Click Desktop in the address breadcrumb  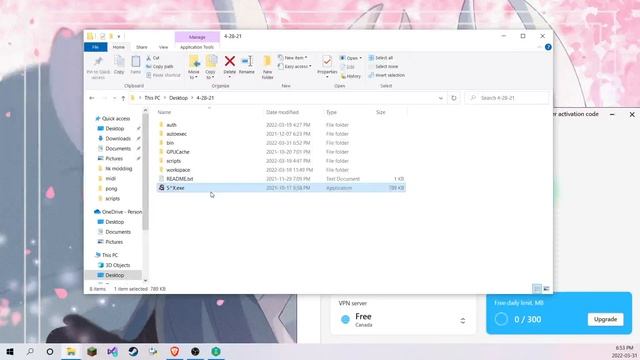click(x=178, y=98)
